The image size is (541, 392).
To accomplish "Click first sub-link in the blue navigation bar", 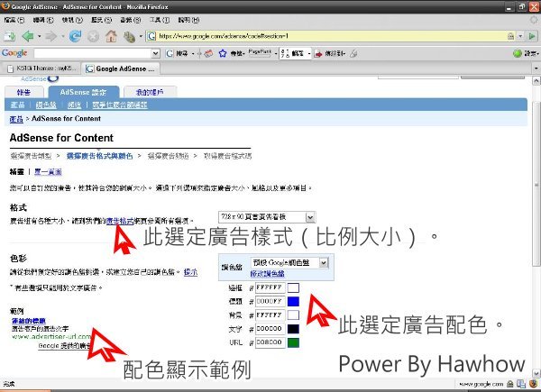I will (17, 105).
